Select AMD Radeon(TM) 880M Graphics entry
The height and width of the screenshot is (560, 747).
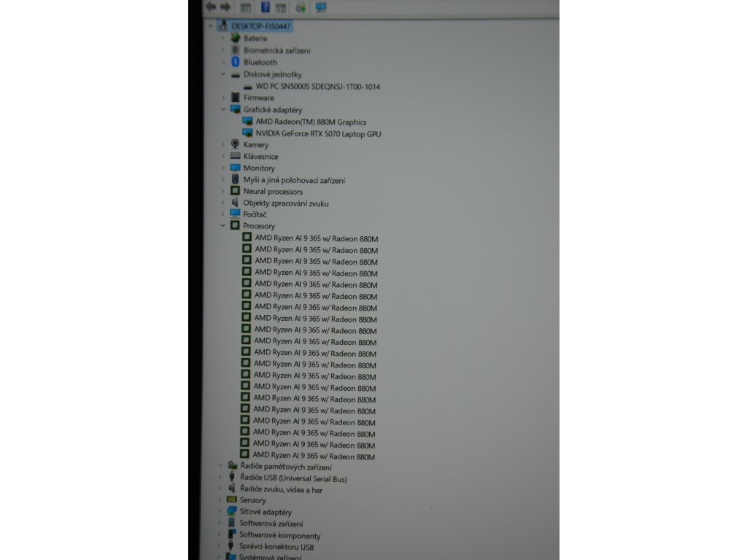[x=311, y=122]
